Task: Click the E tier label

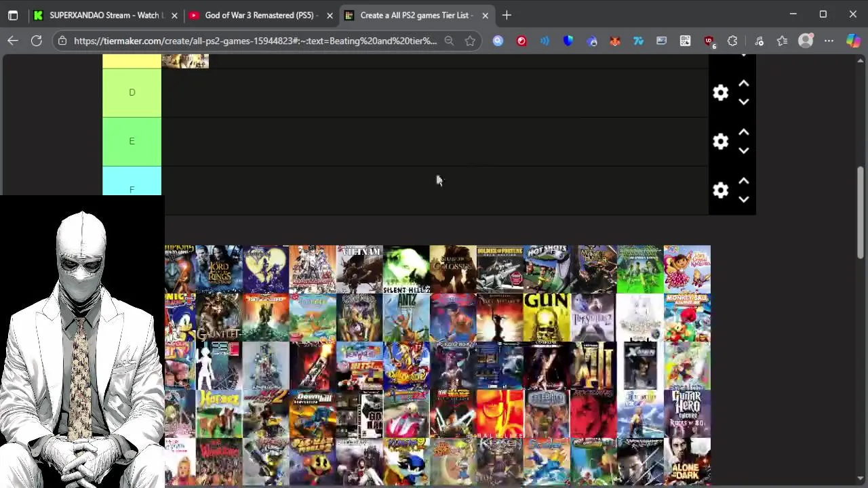Action: pos(132,142)
